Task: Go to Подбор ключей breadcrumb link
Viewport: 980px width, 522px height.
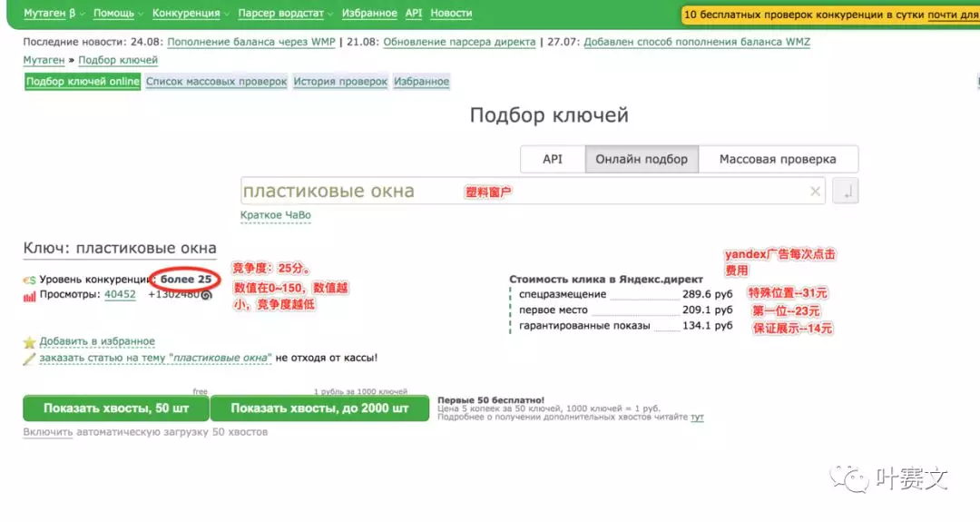Action: pos(117,60)
